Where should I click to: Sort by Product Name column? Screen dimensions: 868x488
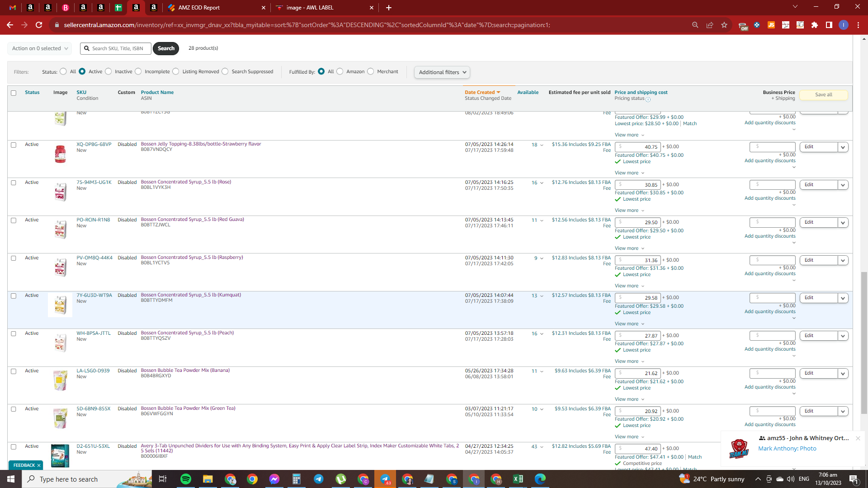(157, 92)
